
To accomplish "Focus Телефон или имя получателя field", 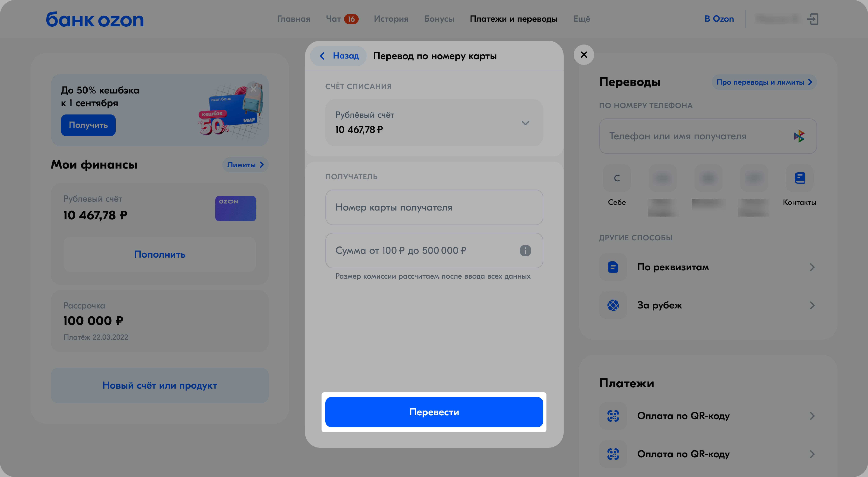I will [x=708, y=136].
